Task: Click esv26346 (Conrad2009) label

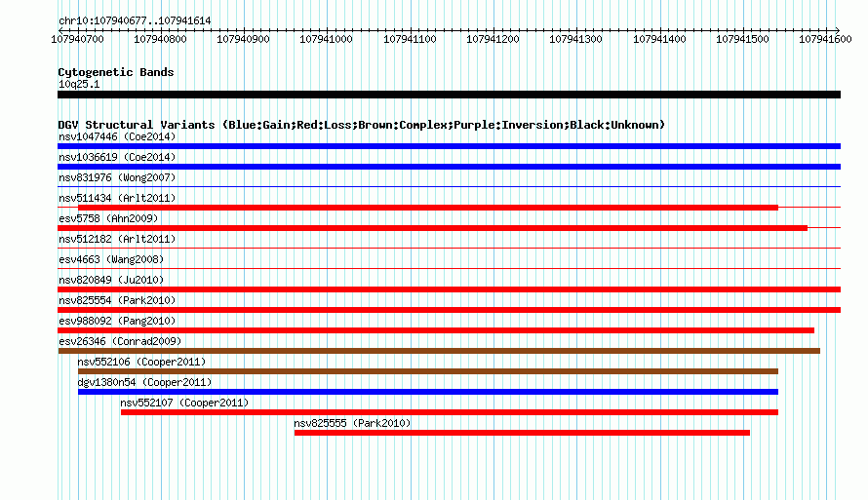Action: 120,341
